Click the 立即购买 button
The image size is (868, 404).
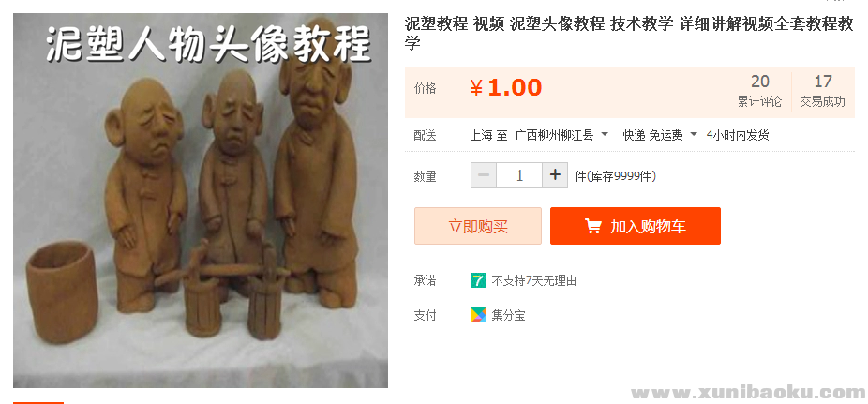point(478,226)
